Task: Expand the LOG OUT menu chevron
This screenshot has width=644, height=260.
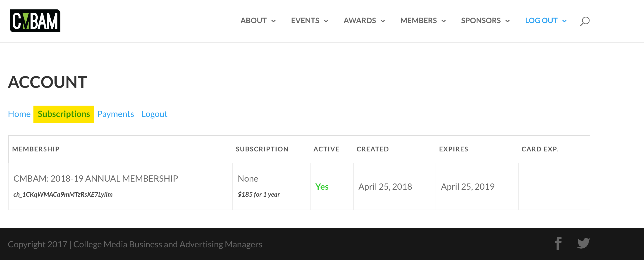Action: [x=564, y=21]
